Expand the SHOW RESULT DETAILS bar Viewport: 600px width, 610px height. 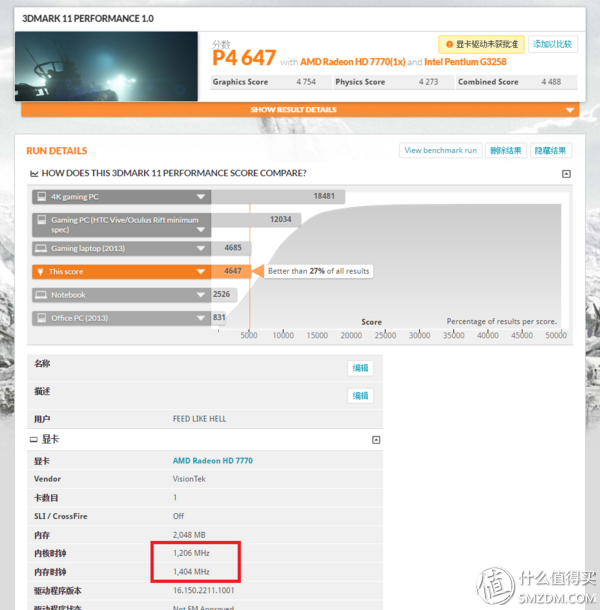[300, 110]
